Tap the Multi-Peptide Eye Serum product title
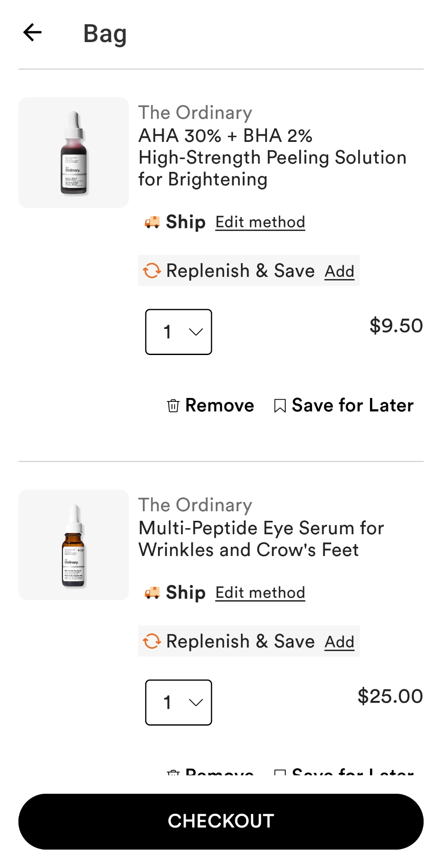 click(x=261, y=539)
